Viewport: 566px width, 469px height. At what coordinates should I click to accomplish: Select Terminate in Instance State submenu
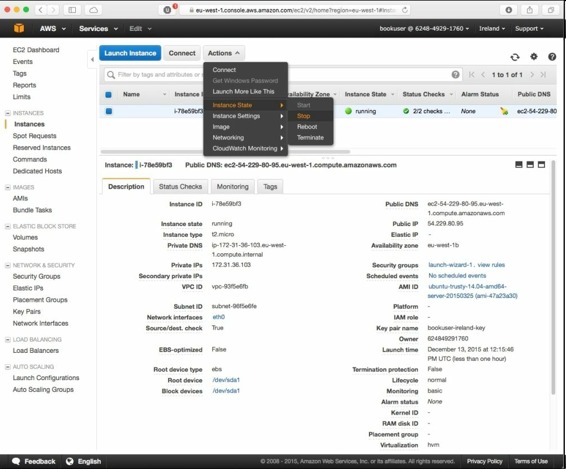pos(310,138)
